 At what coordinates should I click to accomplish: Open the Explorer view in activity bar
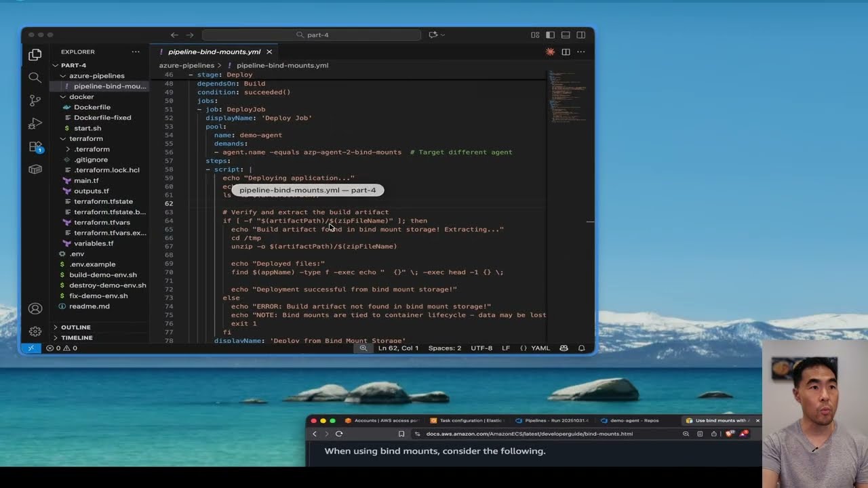[x=35, y=55]
